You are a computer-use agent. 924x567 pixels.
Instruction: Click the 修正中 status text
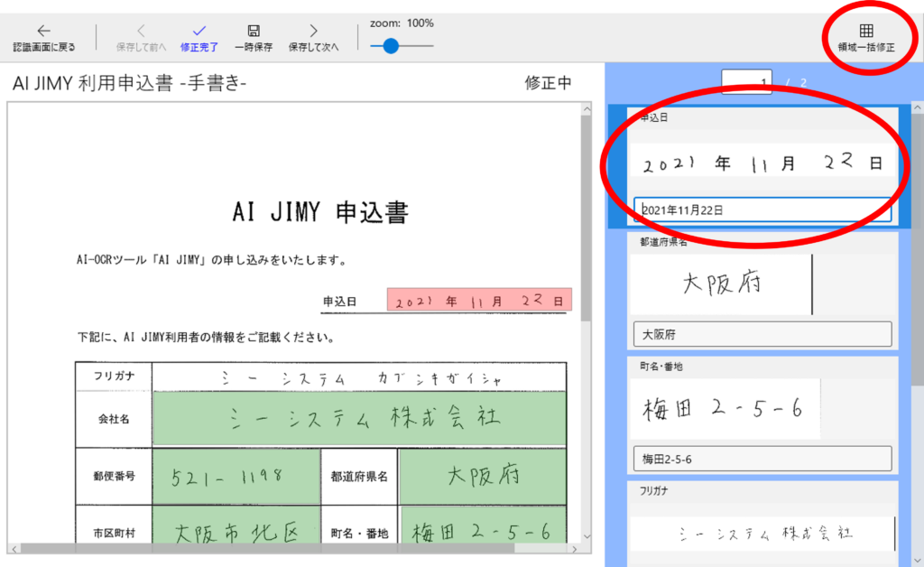pos(548,83)
